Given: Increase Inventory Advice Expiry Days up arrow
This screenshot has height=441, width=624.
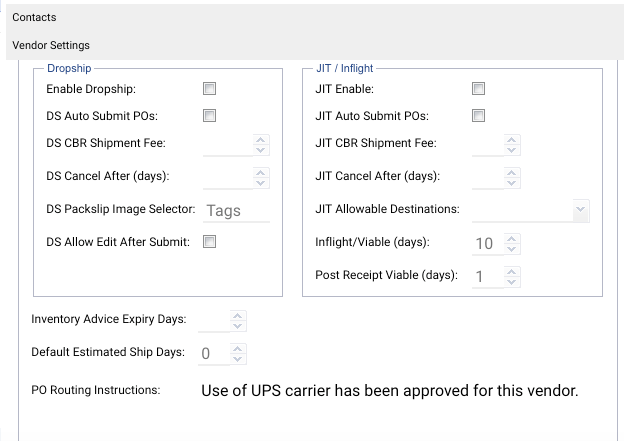Looking at the screenshot, I should 238,316.
